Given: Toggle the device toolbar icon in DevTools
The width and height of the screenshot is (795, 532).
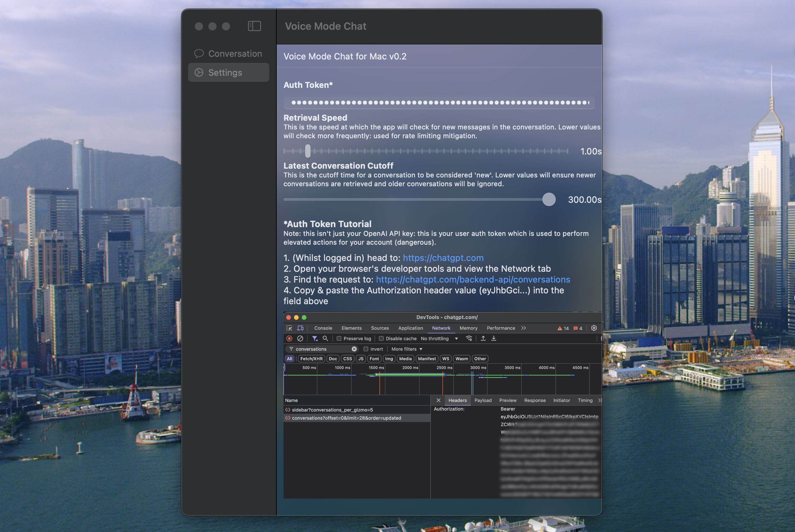Looking at the screenshot, I should click(300, 328).
